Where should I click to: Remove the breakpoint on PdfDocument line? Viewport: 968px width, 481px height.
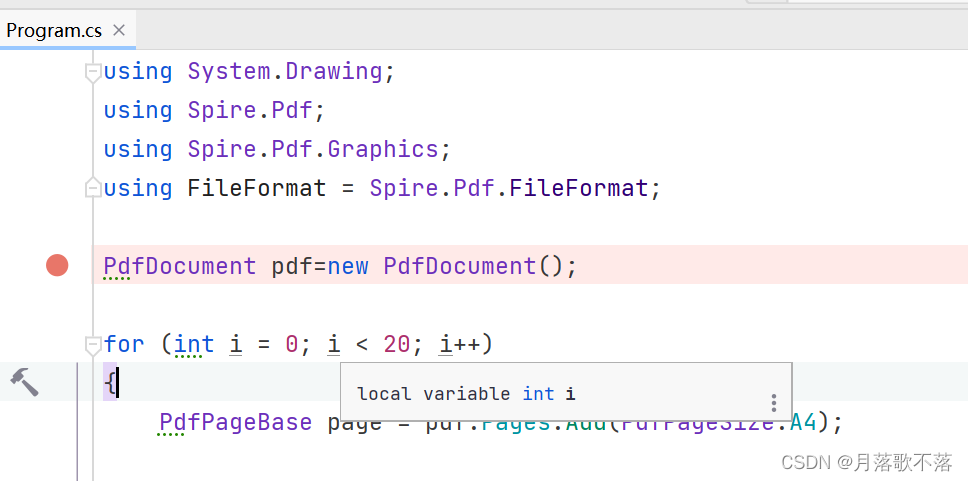[x=57, y=266]
